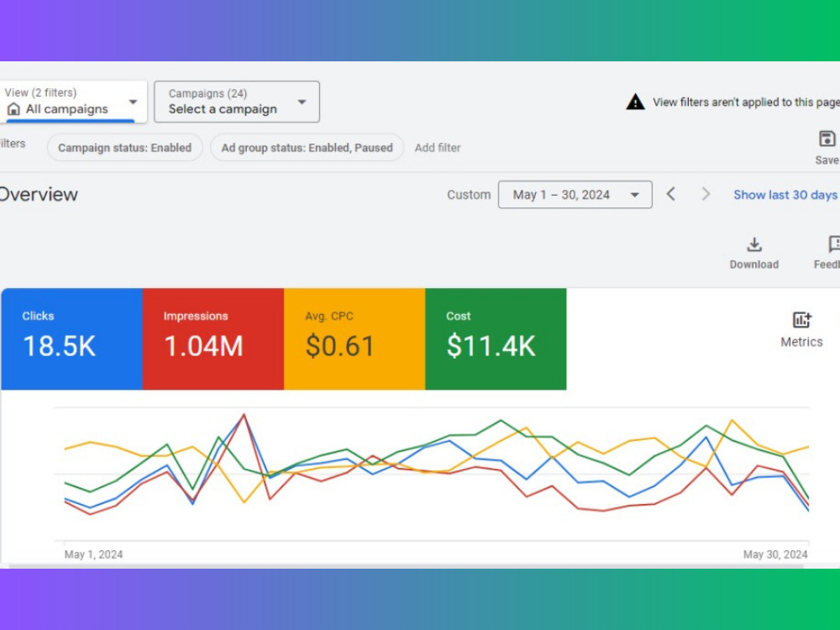The height and width of the screenshot is (630, 840).
Task: Go to the previous date period arrow
Action: point(670,194)
